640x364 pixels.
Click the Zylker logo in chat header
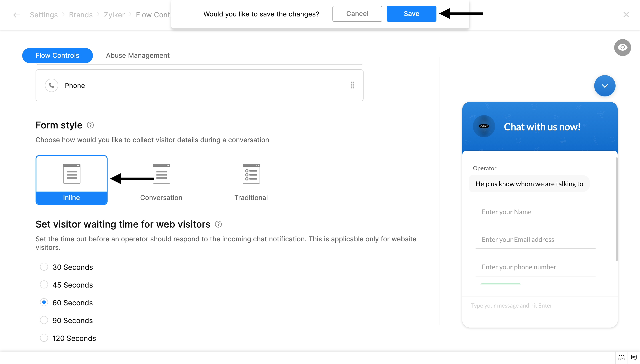(x=484, y=126)
